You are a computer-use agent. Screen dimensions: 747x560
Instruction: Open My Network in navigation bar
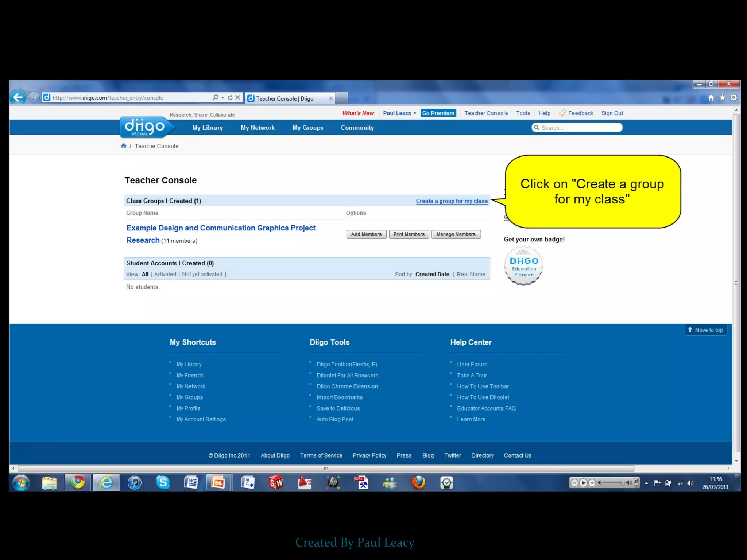pos(258,128)
